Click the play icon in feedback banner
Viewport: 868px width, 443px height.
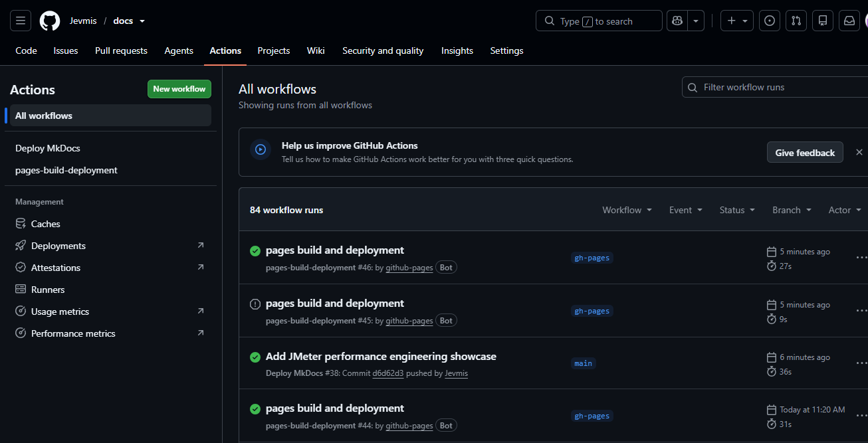(x=261, y=149)
